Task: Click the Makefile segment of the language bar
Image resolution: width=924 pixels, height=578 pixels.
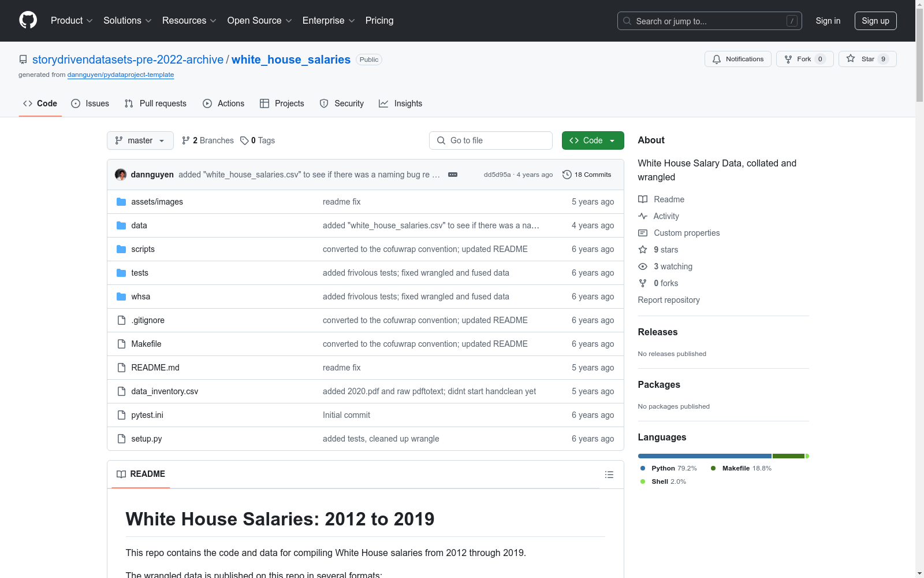Action: pos(788,456)
